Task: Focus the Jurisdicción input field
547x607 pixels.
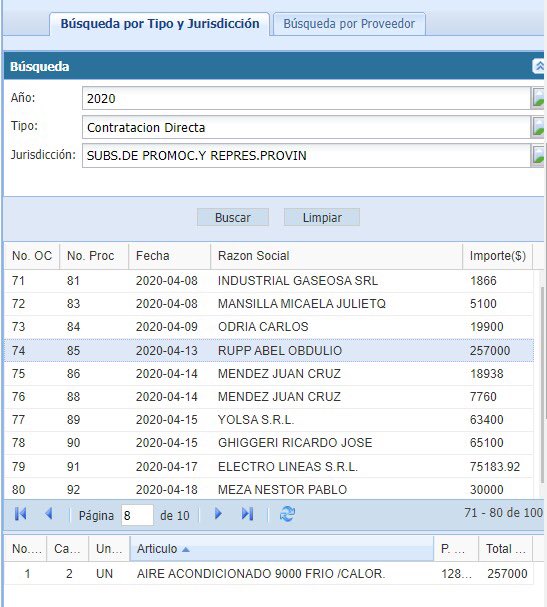Action: [306, 155]
